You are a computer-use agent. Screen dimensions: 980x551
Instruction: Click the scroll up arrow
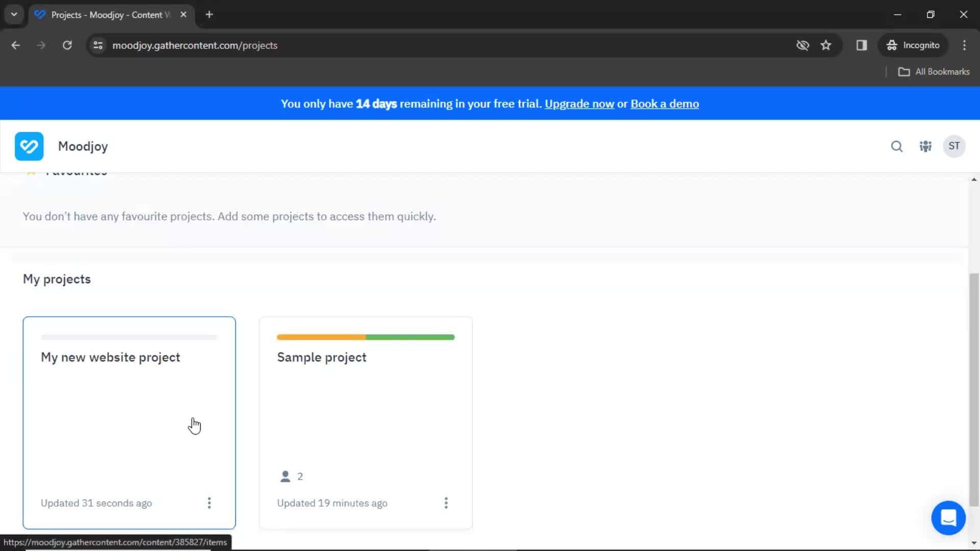tap(974, 180)
